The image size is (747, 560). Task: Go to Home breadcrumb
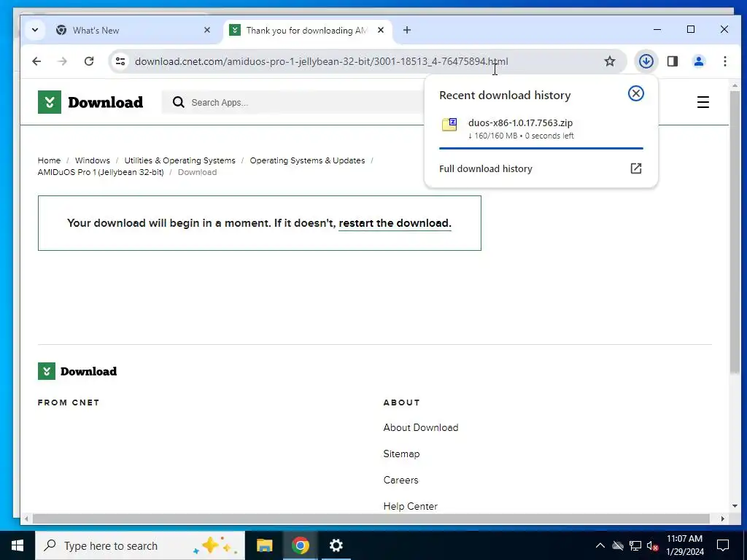tap(49, 160)
